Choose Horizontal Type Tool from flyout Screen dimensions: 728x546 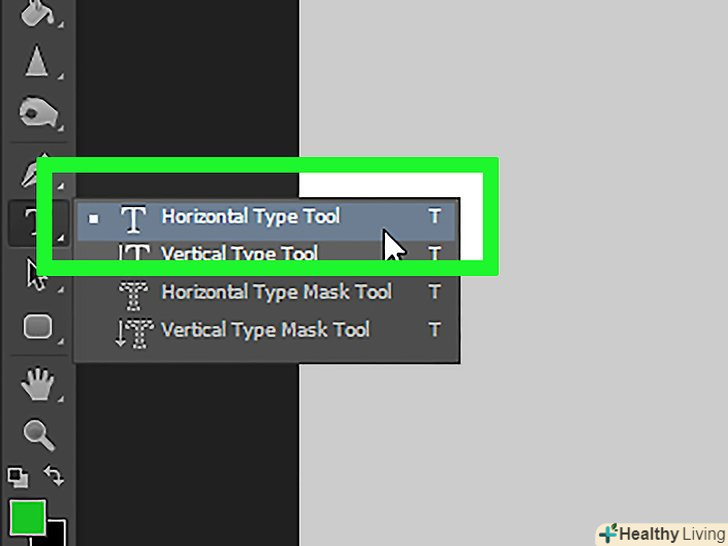[250, 216]
